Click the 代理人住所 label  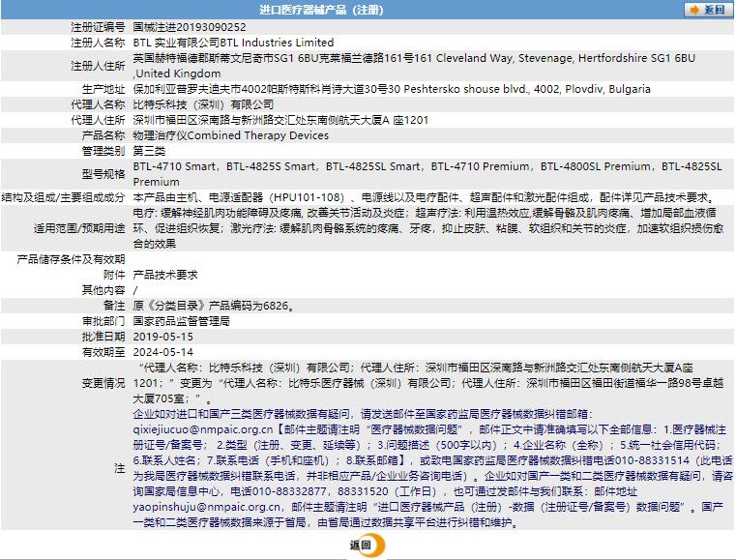tap(98, 120)
